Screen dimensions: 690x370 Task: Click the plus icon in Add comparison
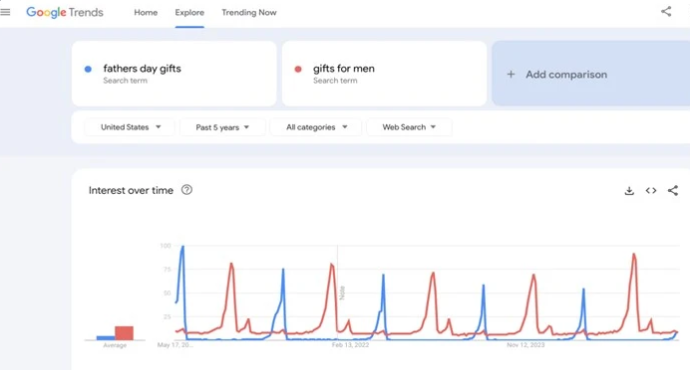(511, 74)
